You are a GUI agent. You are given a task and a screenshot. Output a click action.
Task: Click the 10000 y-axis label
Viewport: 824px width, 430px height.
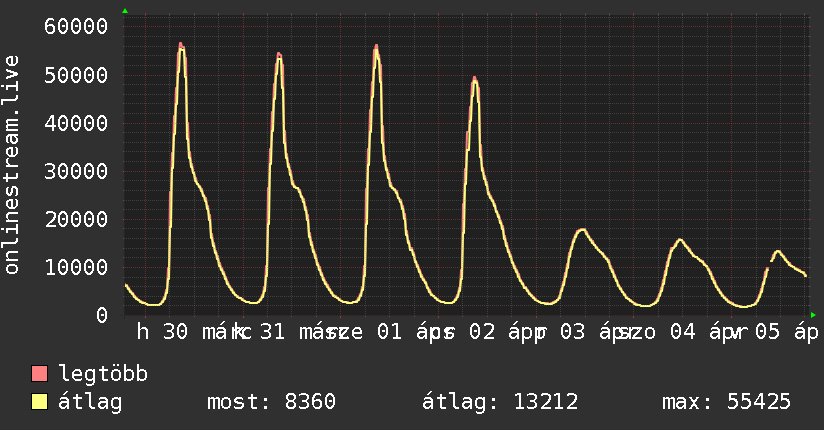pos(76,268)
